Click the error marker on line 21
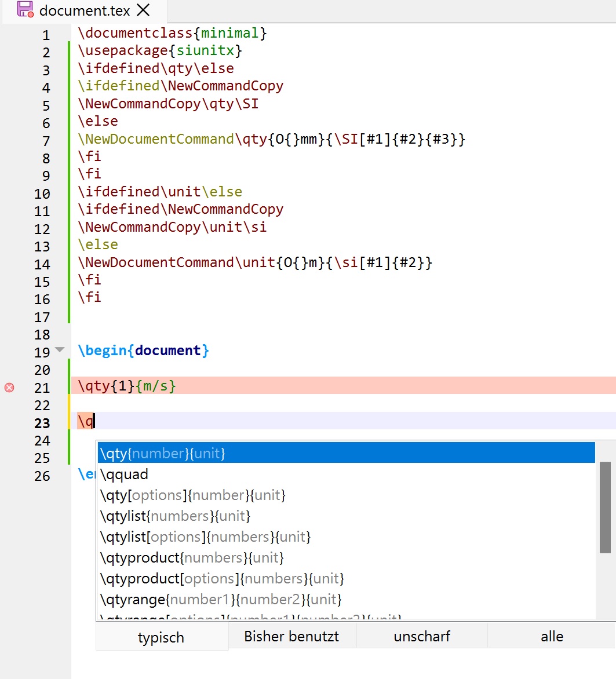Screen dimensions: 616x679 9,388
